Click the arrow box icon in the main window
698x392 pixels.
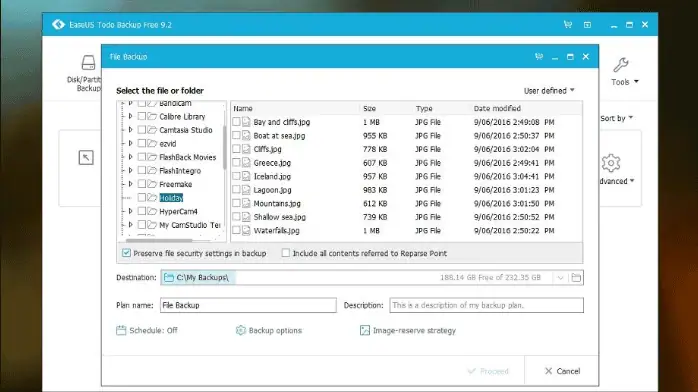pos(86,158)
